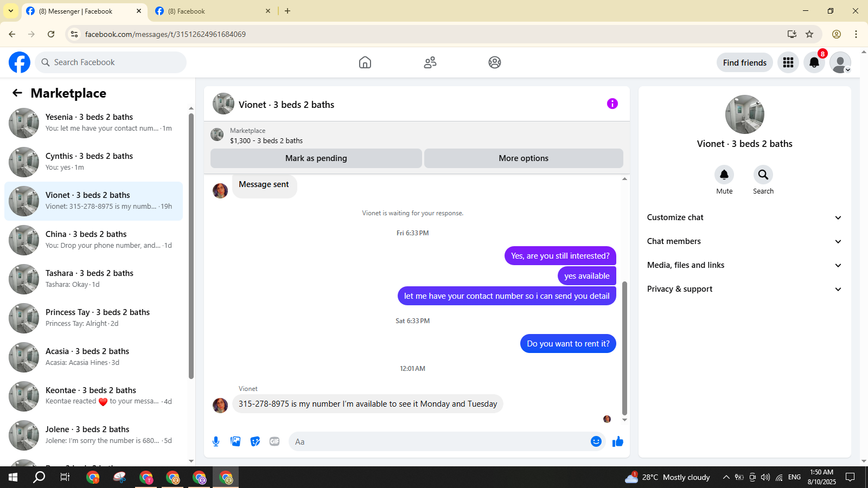Open the Acasia conversation
Screen dimensions: 868x488
93,357
